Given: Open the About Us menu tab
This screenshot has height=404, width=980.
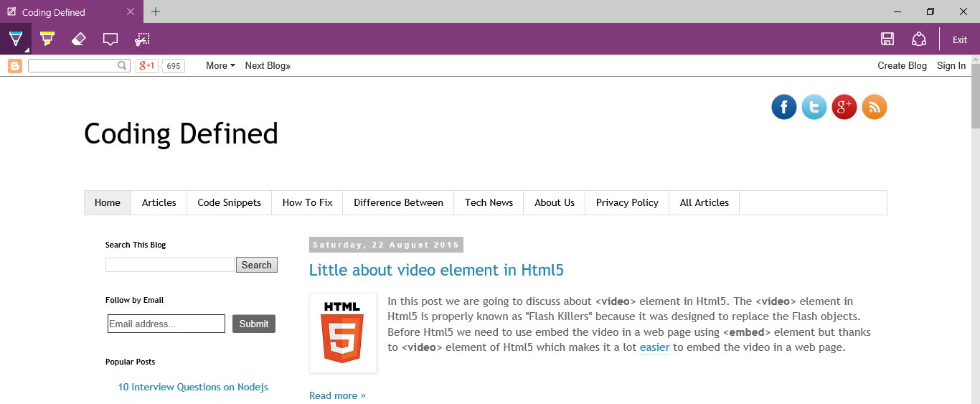Looking at the screenshot, I should click(x=555, y=202).
